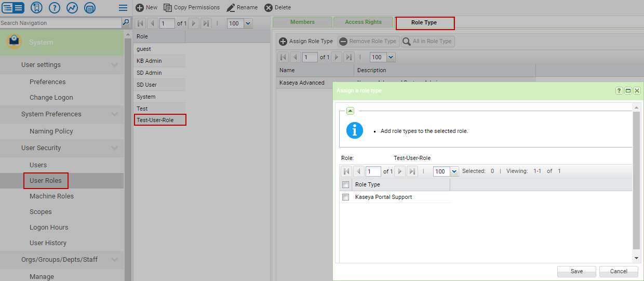
Task: Open help question mark icon in top bar
Action: pos(55,8)
